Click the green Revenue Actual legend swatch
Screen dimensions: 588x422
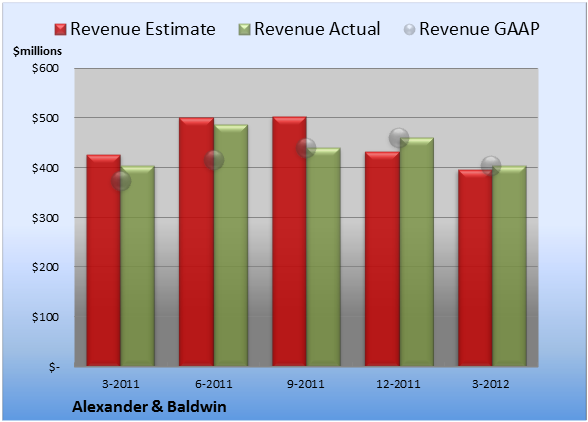244,29
